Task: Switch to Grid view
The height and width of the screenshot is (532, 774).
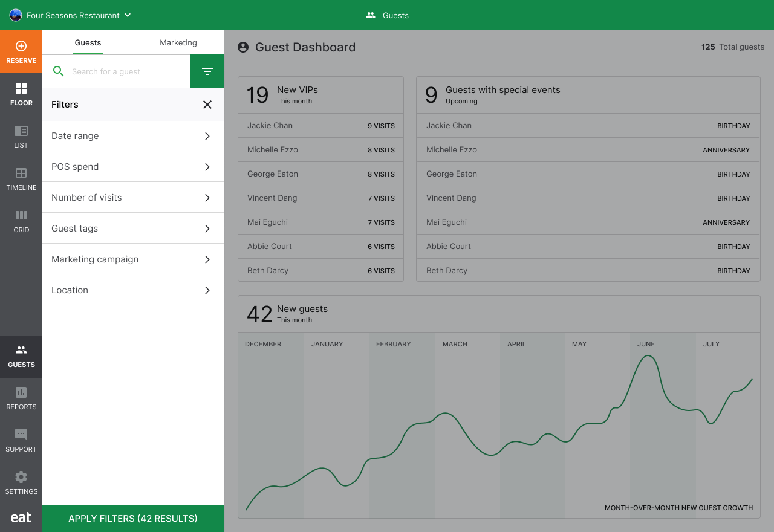Action: pos(21,221)
